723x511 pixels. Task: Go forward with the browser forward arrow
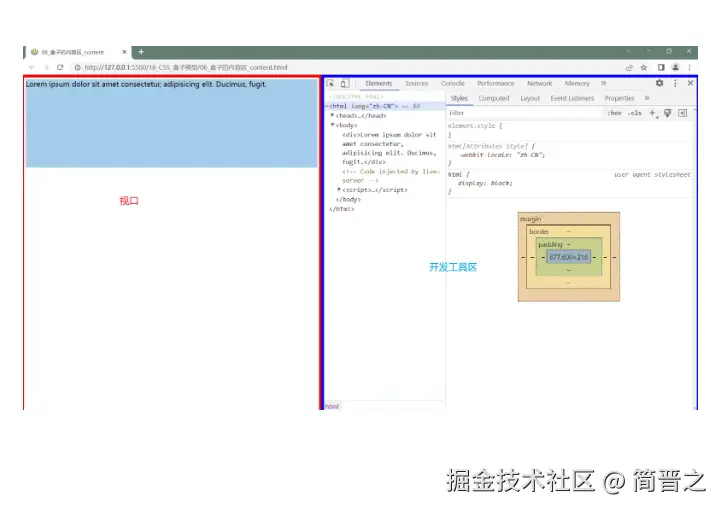click(46, 67)
